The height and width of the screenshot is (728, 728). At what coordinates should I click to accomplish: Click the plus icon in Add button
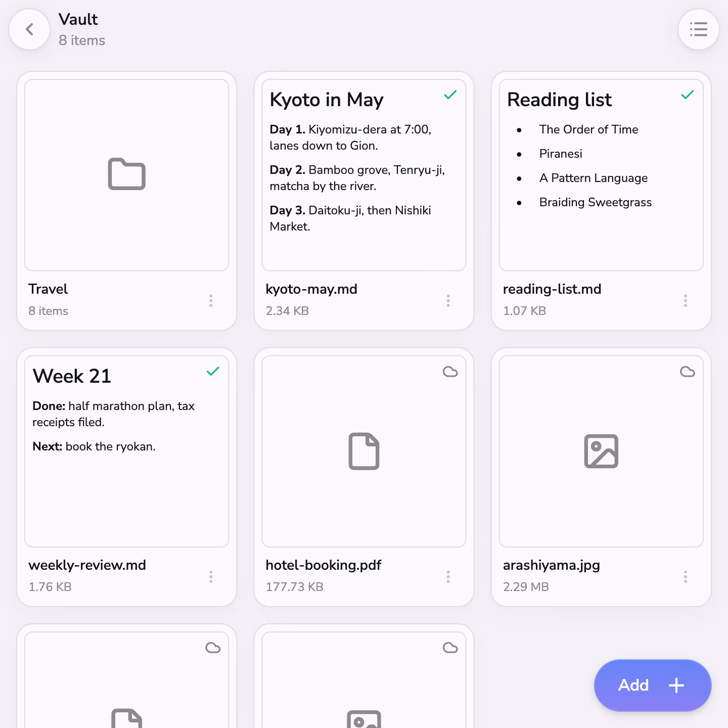(676, 686)
